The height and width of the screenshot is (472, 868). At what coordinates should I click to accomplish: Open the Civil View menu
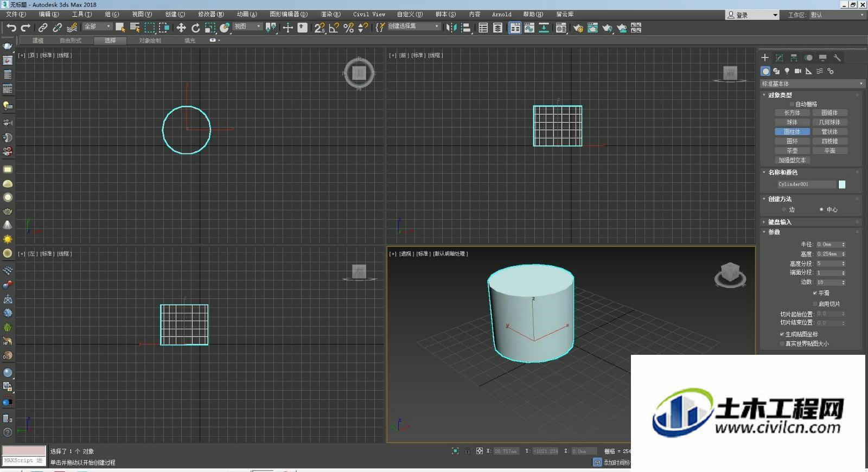(369, 14)
